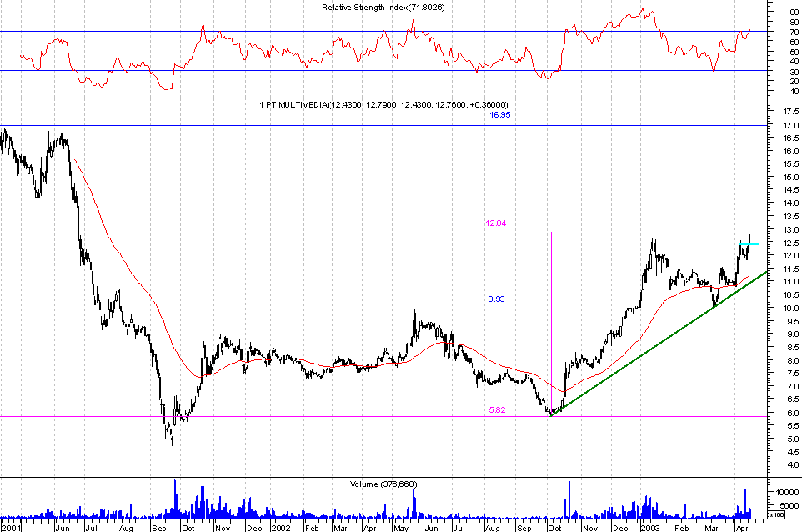Image resolution: width=802 pixels, height=532 pixels.
Task: Click the upper blue RSI overbought line at 70
Action: [x=383, y=32]
